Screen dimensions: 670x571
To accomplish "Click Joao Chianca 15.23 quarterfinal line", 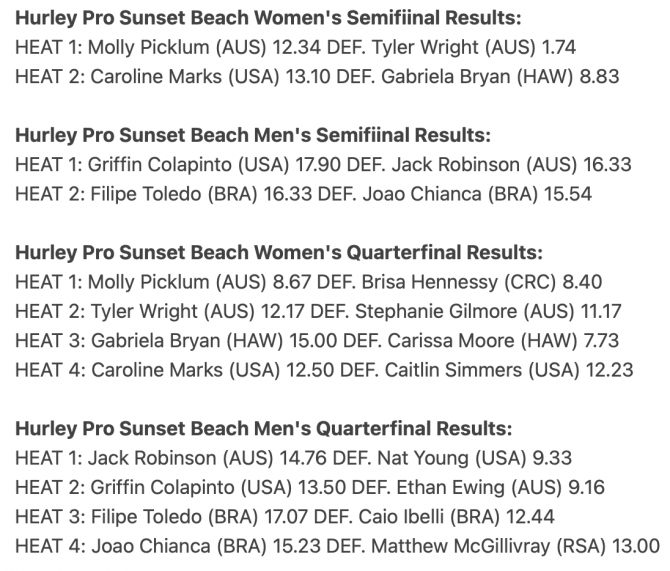I will [x=338, y=546].
